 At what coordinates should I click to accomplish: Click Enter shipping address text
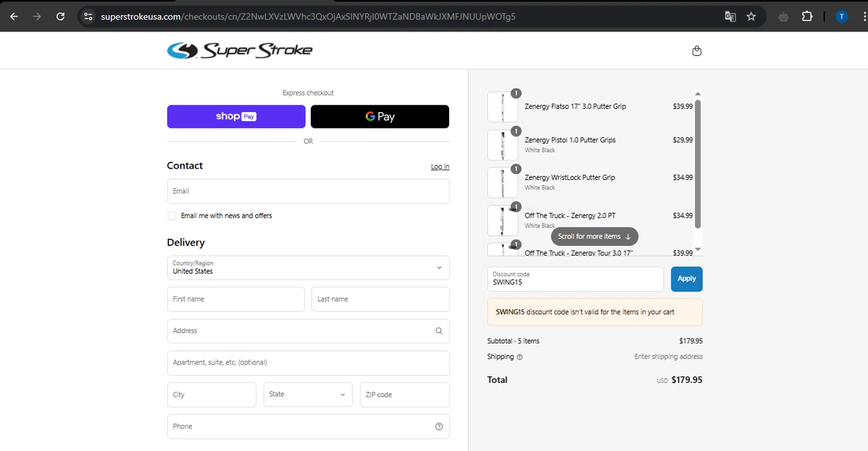point(668,357)
